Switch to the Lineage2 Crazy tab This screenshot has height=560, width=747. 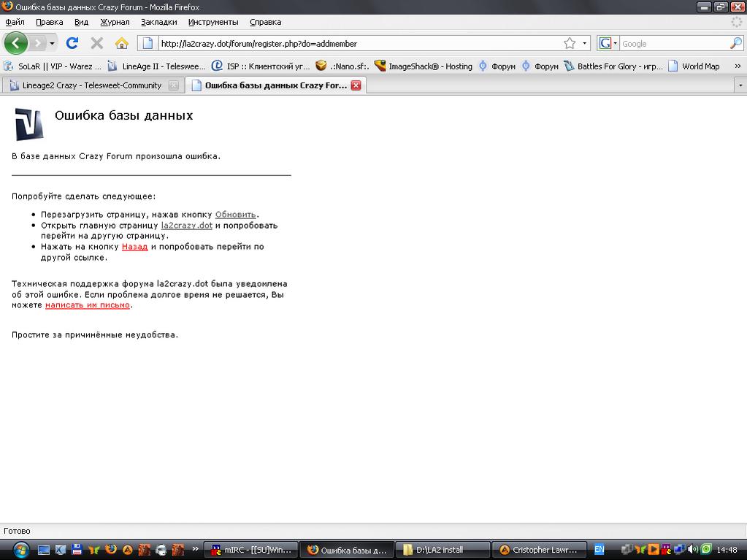tap(92, 85)
